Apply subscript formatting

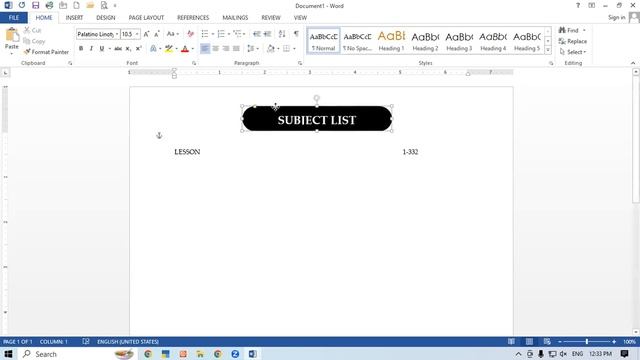(x=128, y=49)
